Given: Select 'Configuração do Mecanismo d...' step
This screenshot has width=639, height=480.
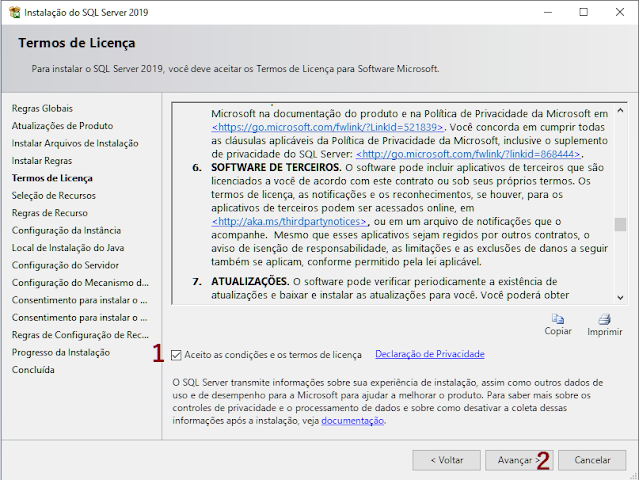Looking at the screenshot, I should [80, 283].
